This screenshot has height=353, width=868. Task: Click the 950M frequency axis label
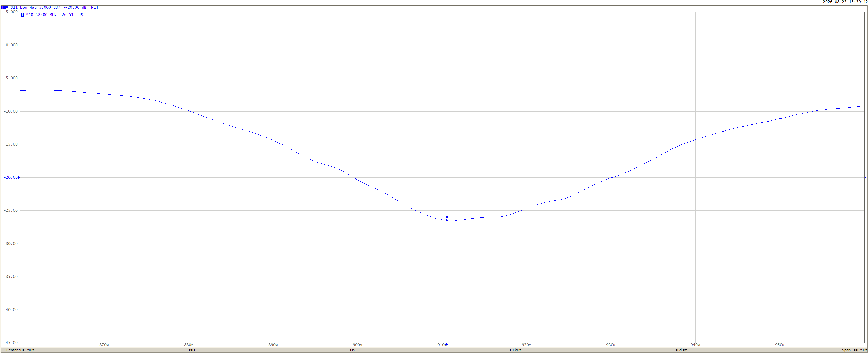click(780, 345)
